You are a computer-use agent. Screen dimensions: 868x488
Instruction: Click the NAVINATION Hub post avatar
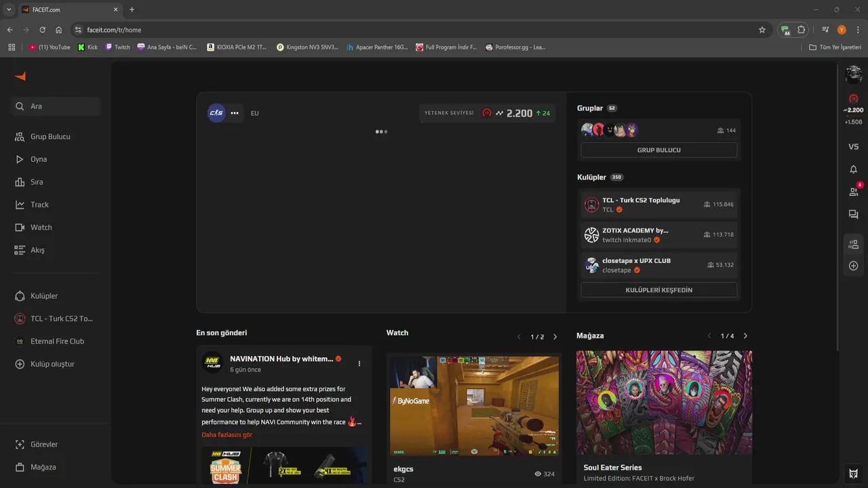click(213, 363)
